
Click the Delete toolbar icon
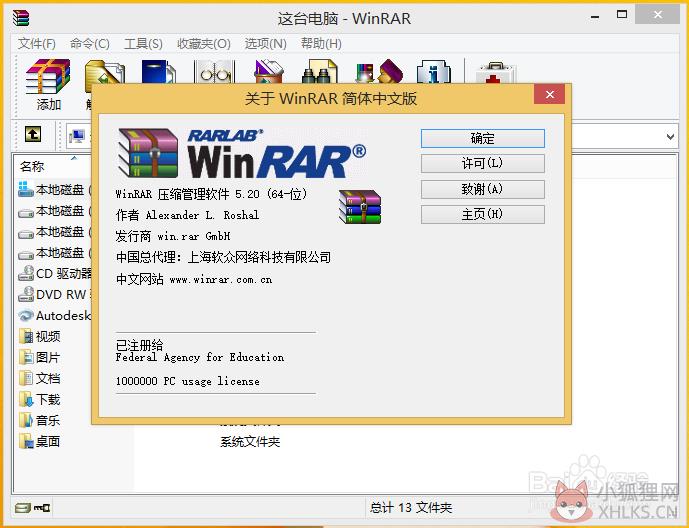(268, 72)
